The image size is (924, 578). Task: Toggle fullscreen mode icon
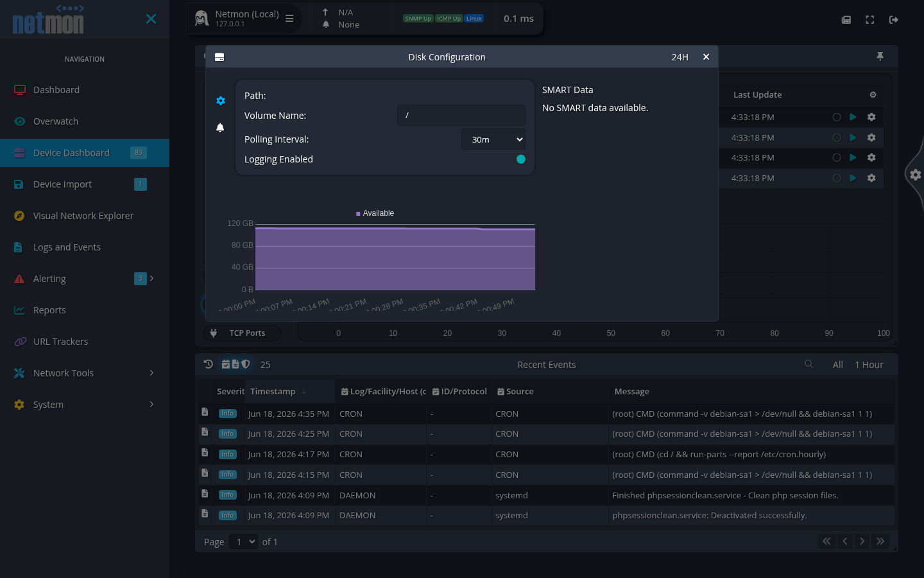click(870, 20)
